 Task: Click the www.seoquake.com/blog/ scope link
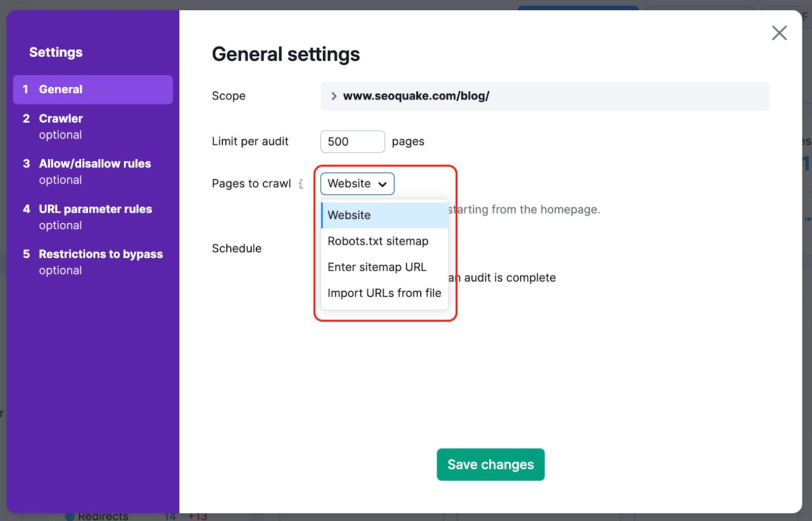pyautogui.click(x=416, y=95)
